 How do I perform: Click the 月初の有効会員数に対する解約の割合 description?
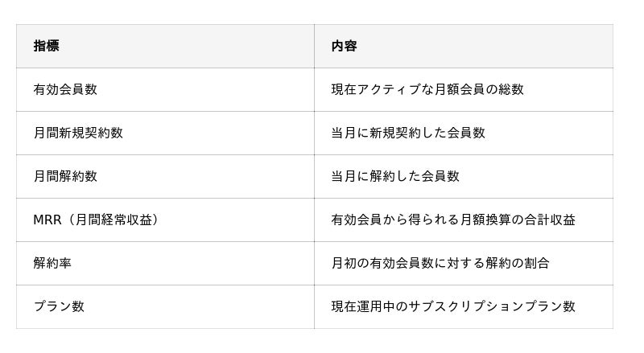[440, 263]
